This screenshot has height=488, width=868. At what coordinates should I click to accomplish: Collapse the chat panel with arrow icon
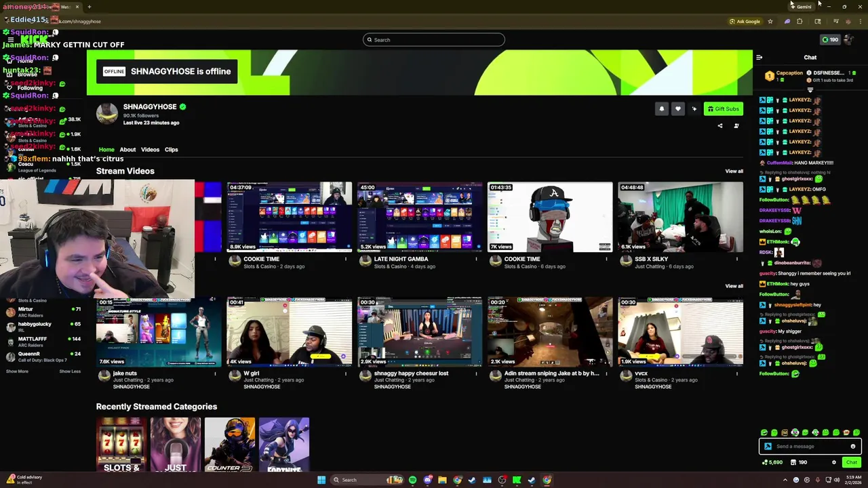coord(759,58)
